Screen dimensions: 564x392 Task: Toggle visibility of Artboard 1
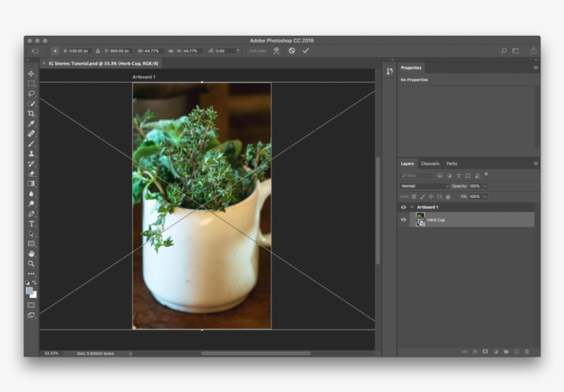click(404, 207)
